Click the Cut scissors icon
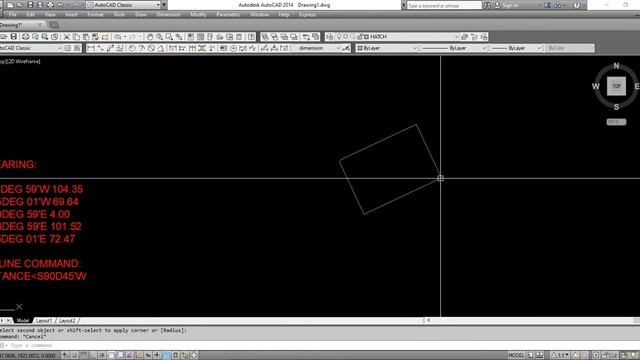This screenshot has width=640, height=360. (x=67, y=37)
